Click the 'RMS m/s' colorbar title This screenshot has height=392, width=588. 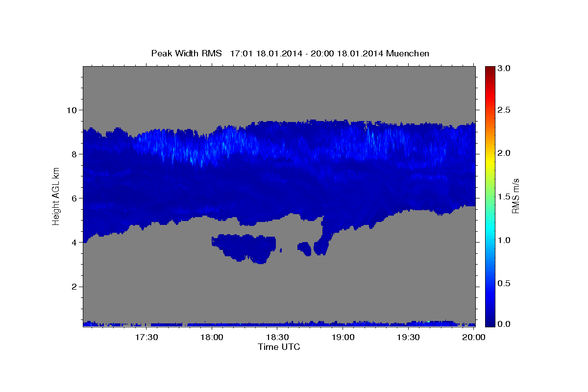tap(515, 196)
